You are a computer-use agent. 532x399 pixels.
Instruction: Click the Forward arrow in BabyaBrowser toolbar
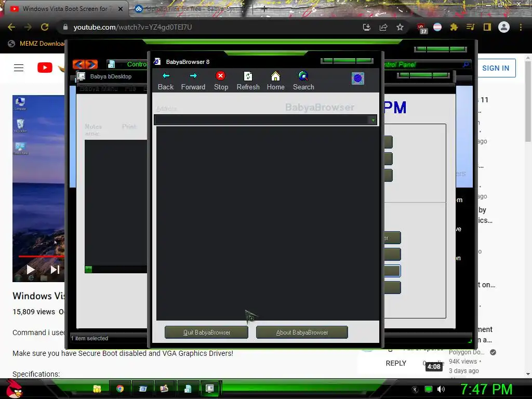(x=193, y=81)
